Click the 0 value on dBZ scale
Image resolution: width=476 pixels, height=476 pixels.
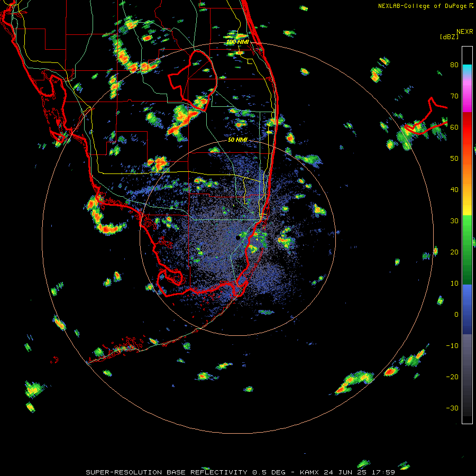[456, 315]
